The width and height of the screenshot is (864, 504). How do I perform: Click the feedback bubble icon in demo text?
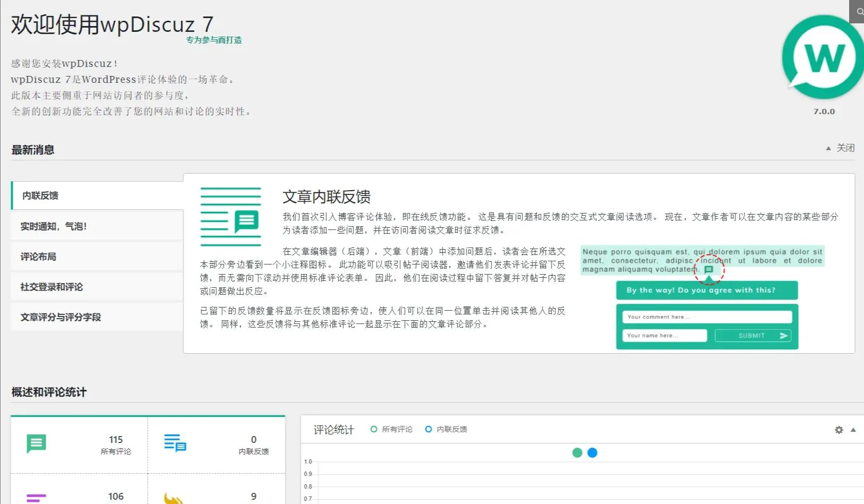[x=708, y=269]
